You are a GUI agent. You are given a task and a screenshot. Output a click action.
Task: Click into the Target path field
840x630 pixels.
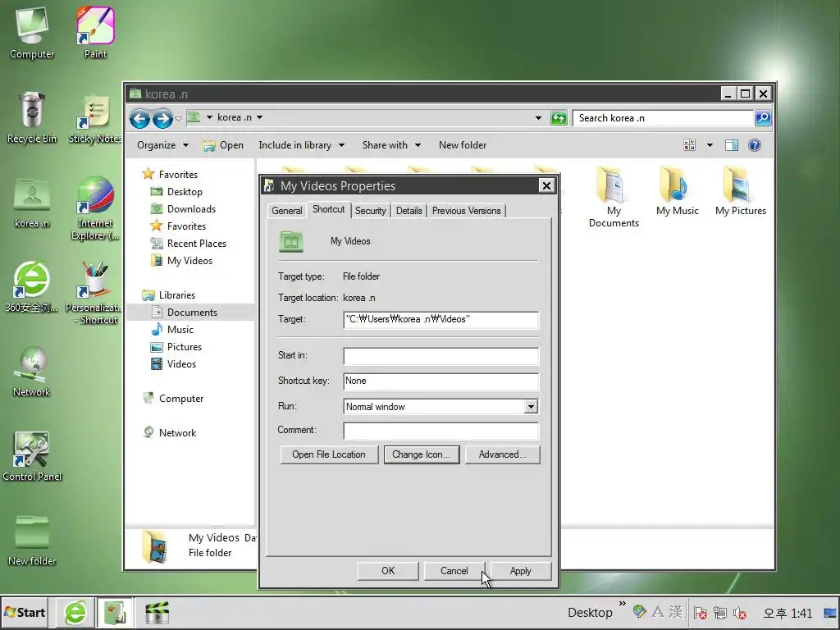click(441, 319)
